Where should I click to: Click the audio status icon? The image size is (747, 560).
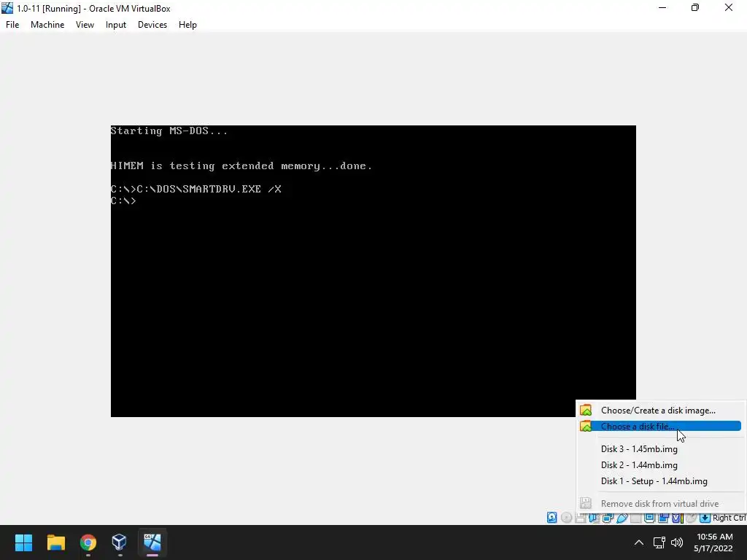(x=594, y=518)
